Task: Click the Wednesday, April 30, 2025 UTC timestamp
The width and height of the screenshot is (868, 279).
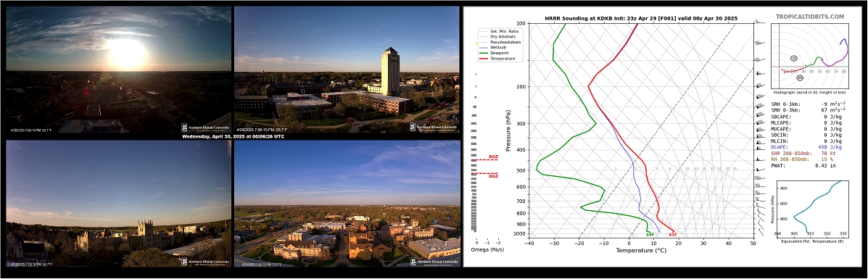Action: tap(233, 136)
